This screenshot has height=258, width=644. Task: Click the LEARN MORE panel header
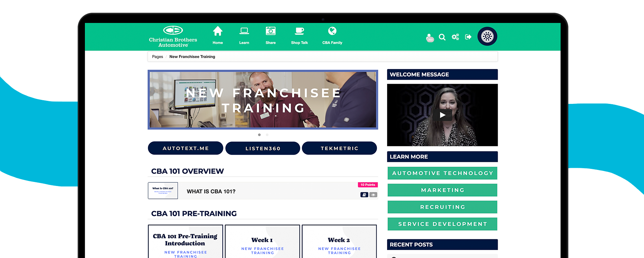coord(442,156)
